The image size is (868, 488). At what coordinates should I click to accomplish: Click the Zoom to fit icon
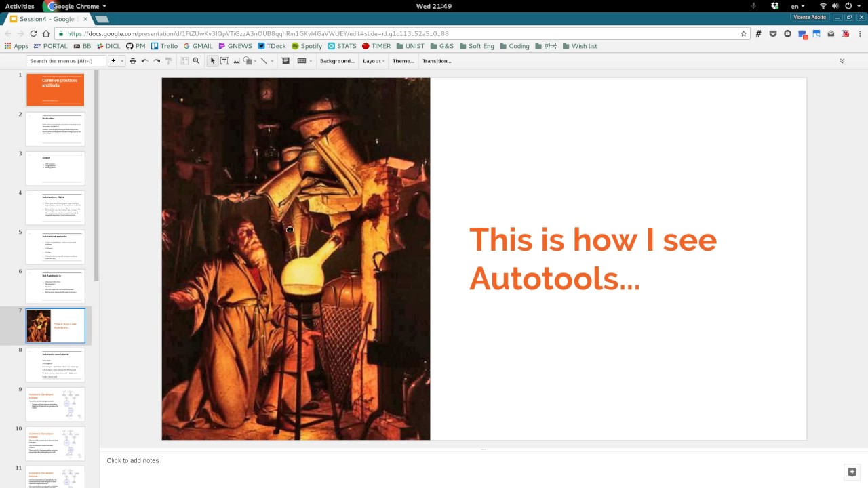click(184, 61)
